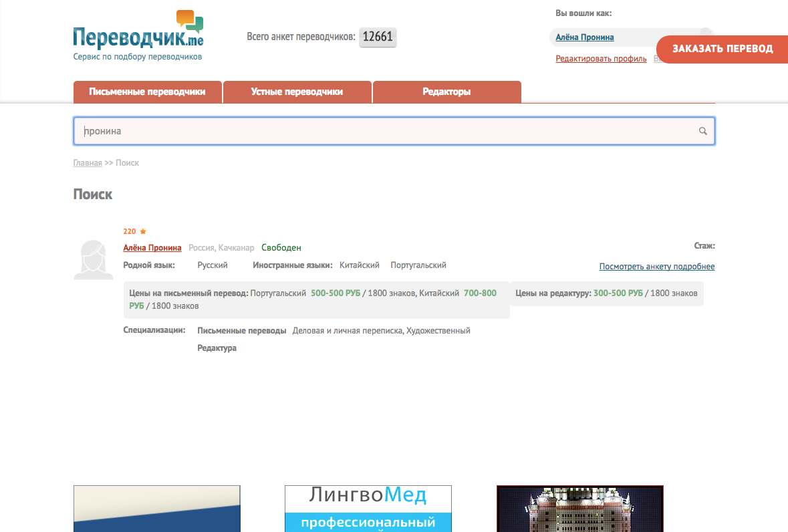The height and width of the screenshot is (532, 788).
Task: Click the Стаж: label
Action: (x=704, y=246)
